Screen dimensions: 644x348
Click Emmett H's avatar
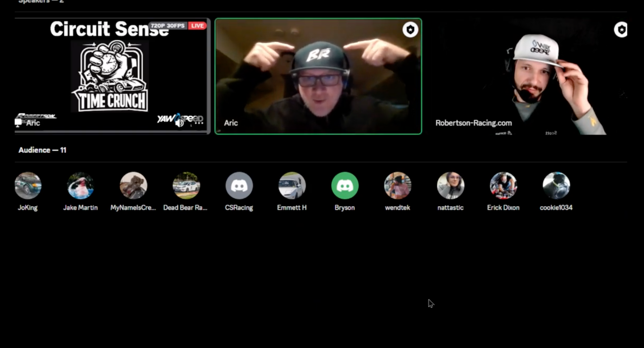(292, 186)
